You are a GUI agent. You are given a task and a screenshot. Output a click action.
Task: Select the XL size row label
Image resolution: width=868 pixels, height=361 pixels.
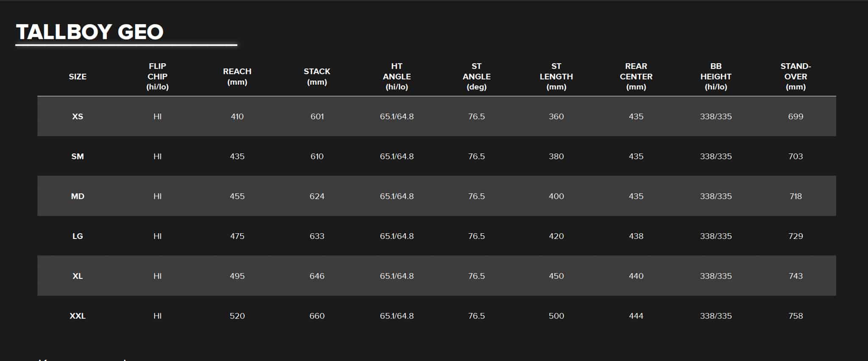tap(78, 276)
